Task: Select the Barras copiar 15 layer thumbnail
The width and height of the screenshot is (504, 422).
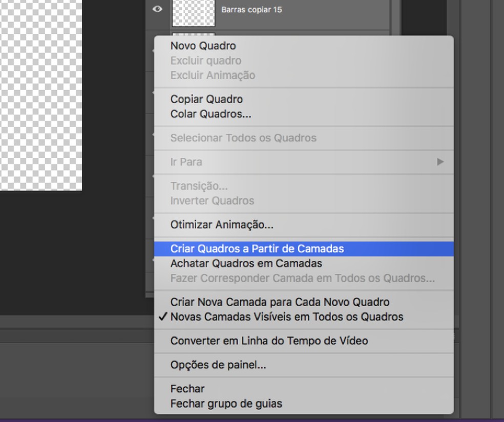Action: point(194,13)
